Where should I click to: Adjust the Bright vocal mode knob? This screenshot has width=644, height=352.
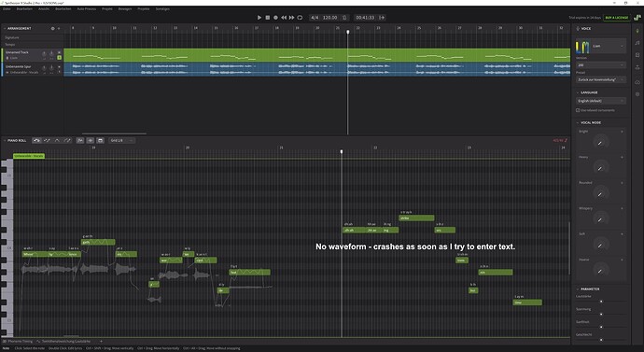tap(600, 142)
